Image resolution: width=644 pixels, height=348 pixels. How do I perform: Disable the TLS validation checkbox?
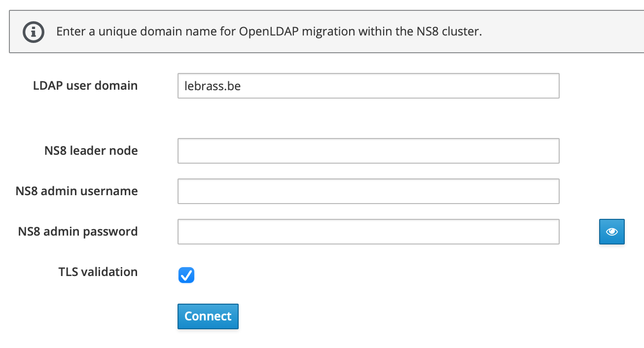[186, 275]
